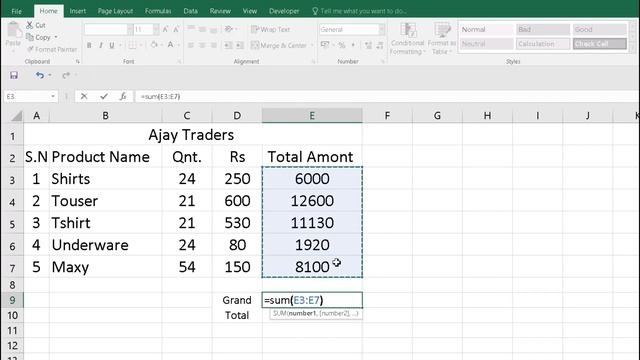The image size is (640, 360).
Task: Align cell text to the right
Action: (x=213, y=45)
